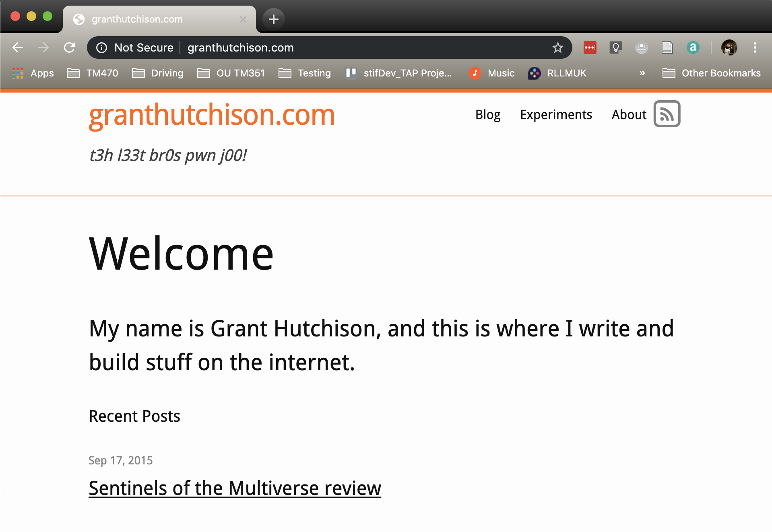Screen dimensions: 772x532
Task: Select the granthutchison.com browser tab
Action: (159, 19)
